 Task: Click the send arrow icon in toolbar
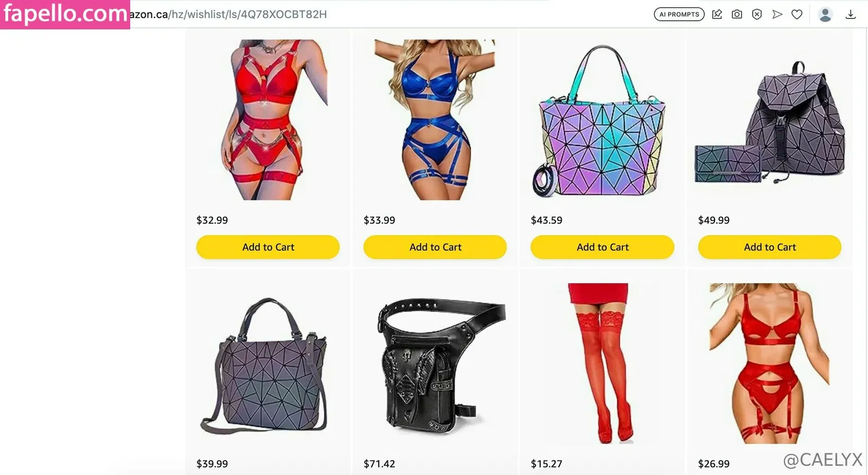coord(777,15)
